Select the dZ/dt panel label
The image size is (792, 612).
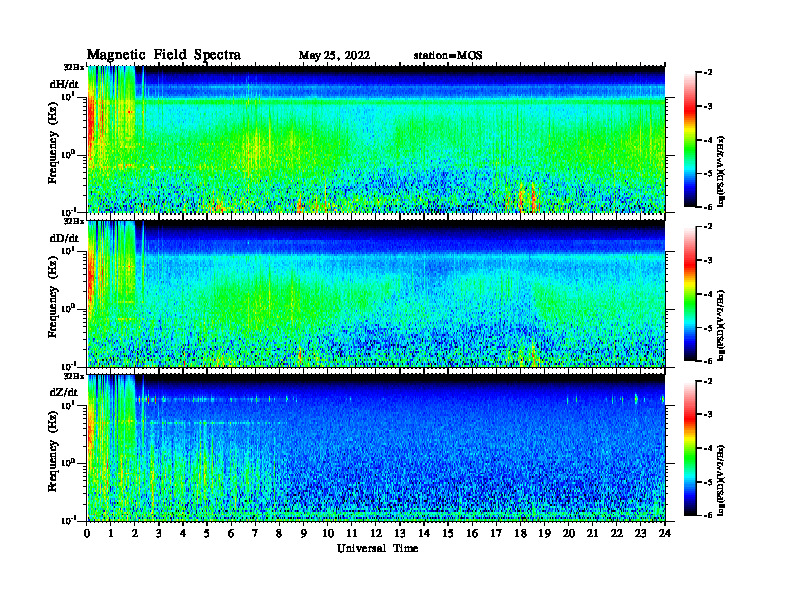point(64,392)
